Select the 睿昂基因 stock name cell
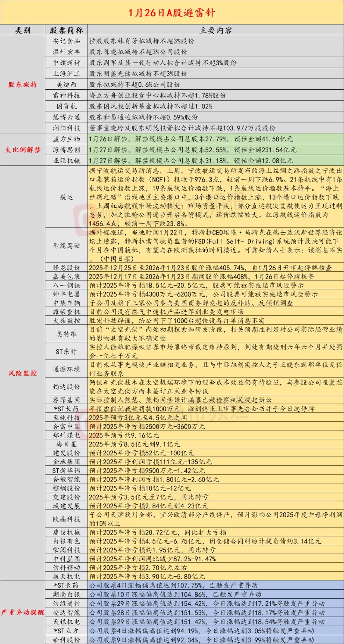Image resolution: width=344 pixels, height=644 pixels. point(66,400)
